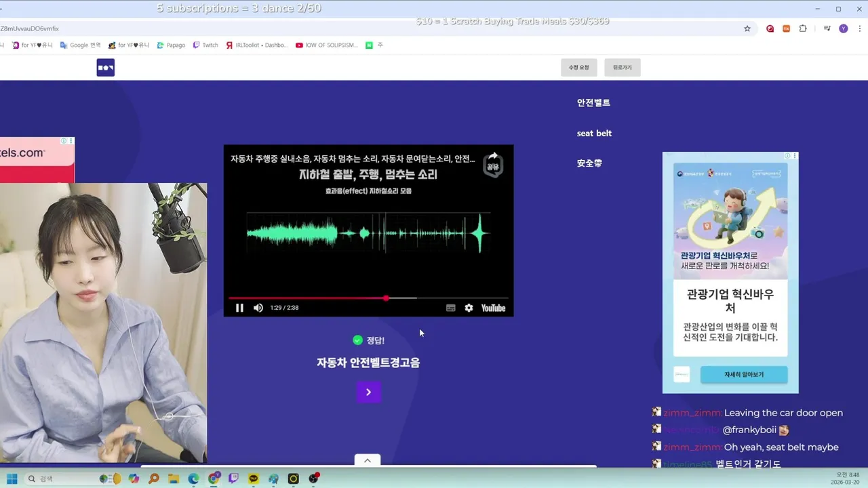Switch to Chrome on the taskbar
868x488 pixels.
click(x=214, y=479)
